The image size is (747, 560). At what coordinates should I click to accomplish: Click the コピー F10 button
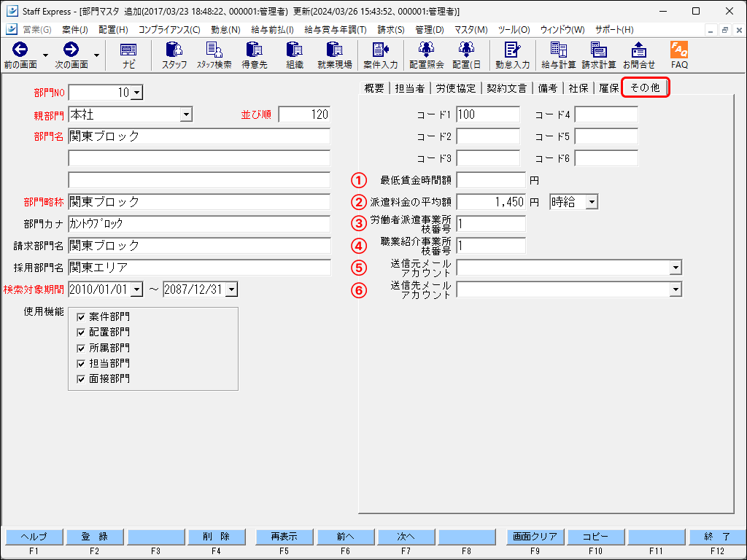(x=595, y=537)
